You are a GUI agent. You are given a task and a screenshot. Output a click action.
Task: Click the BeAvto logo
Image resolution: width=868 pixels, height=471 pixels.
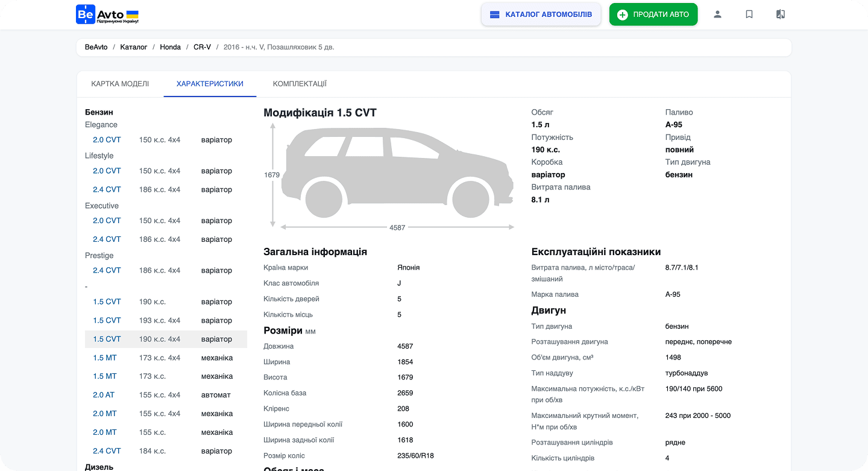pyautogui.click(x=107, y=14)
